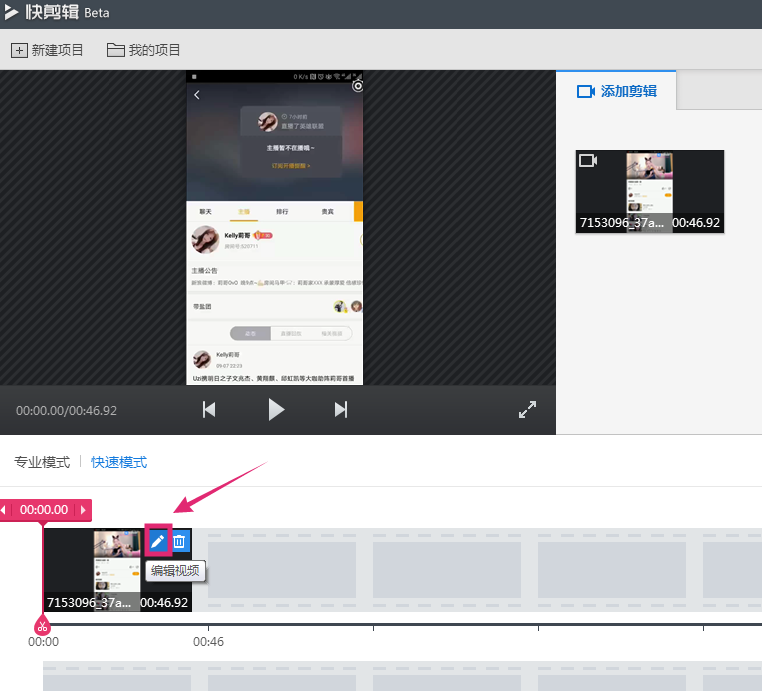This screenshot has height=691, width=762.
Task: Click the 00:46 mark on the timeline ruler
Action: [x=208, y=642]
